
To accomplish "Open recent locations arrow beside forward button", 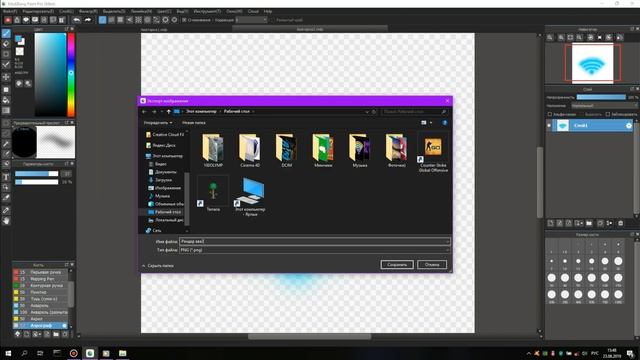I will point(162,111).
